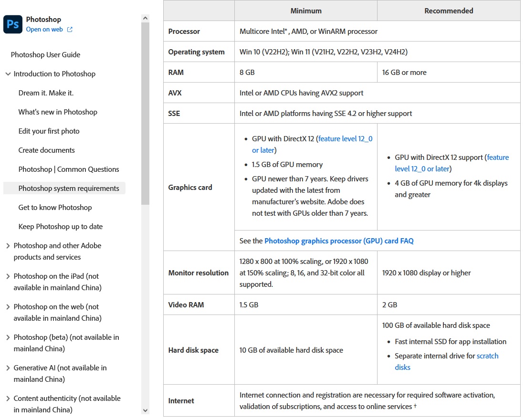
Task: Click '100 GB of available hard disk space'
Action: 436,325
